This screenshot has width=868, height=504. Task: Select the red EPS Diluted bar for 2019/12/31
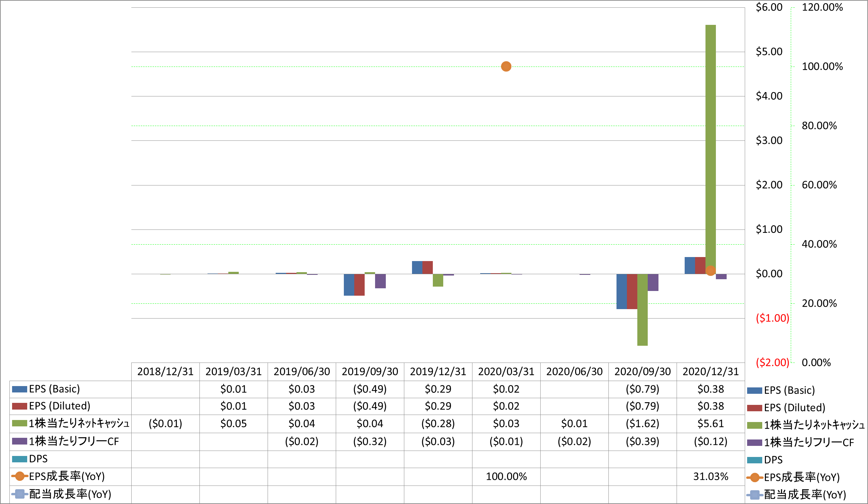(427, 267)
